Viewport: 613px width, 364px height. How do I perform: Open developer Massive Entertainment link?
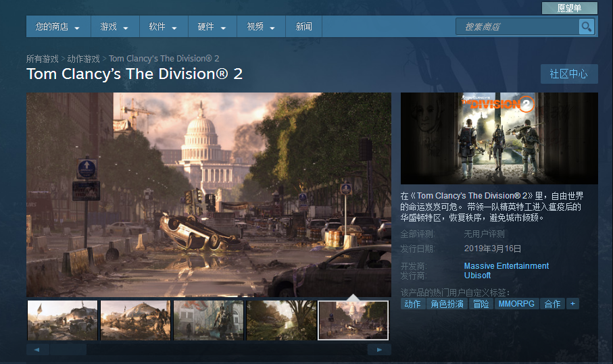pos(506,266)
